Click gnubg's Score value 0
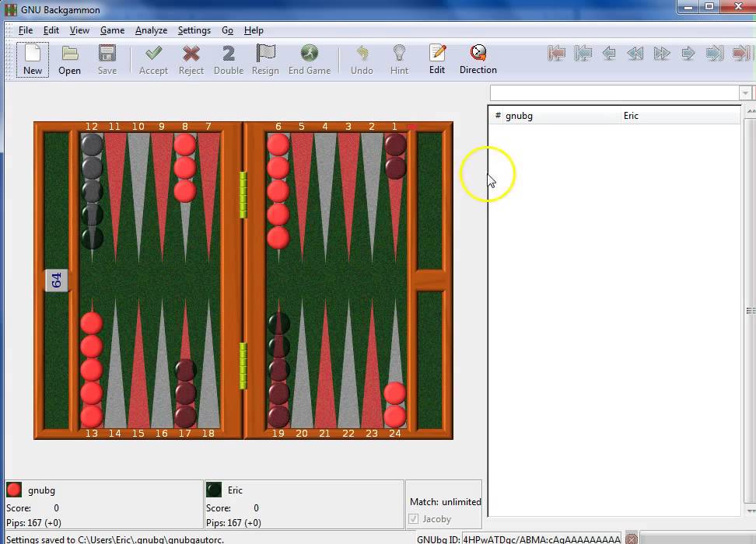This screenshot has height=544, width=756. tap(57, 507)
